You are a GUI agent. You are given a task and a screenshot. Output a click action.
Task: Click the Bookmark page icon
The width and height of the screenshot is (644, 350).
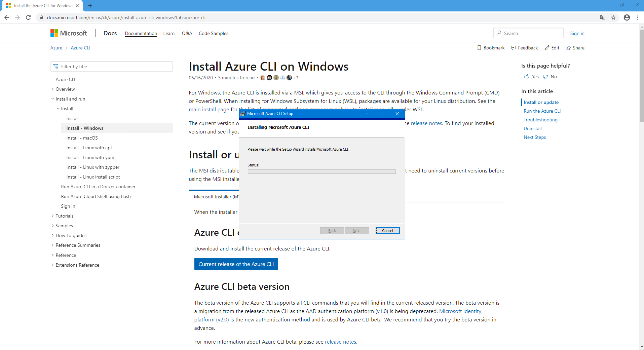479,48
